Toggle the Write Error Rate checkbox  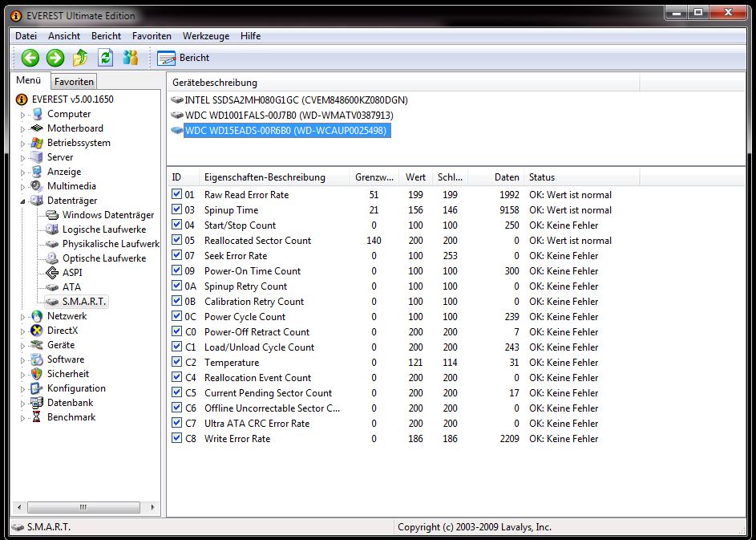point(176,438)
